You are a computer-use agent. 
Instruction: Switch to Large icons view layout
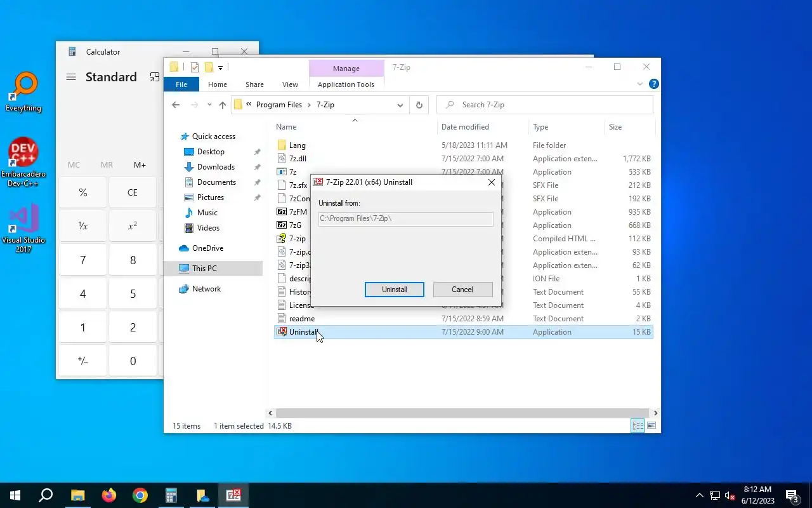651,426
